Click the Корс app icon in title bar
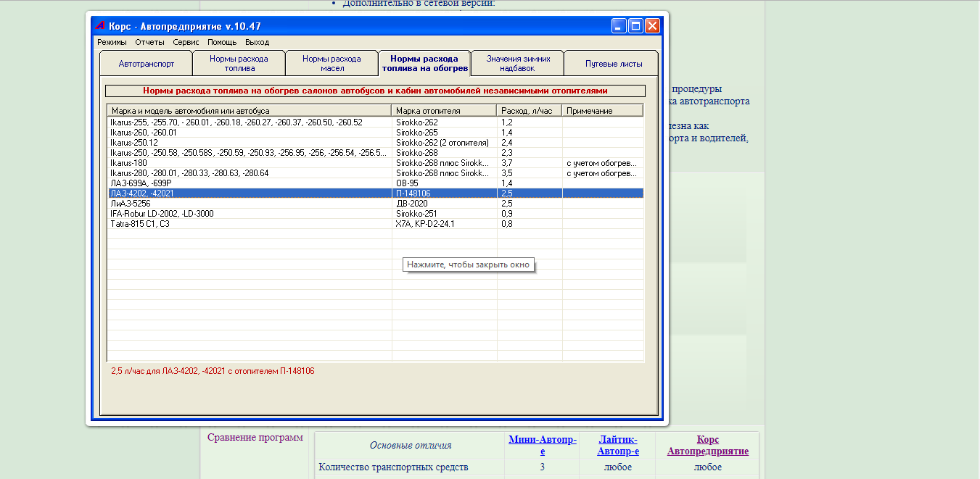 [x=100, y=27]
